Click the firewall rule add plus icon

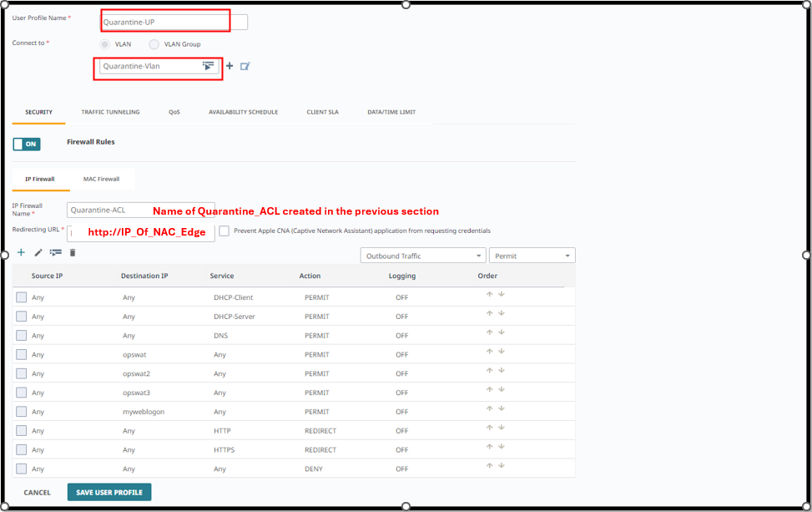[x=21, y=252]
